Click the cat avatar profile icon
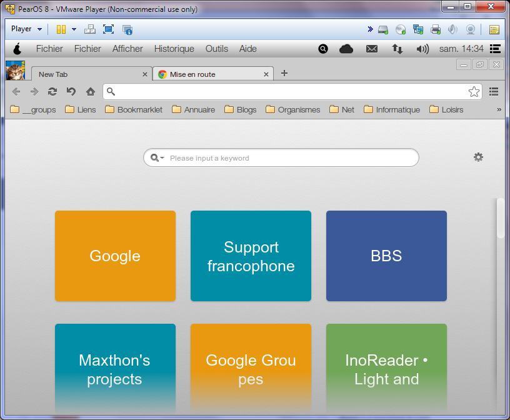510x420 pixels. 15,70
